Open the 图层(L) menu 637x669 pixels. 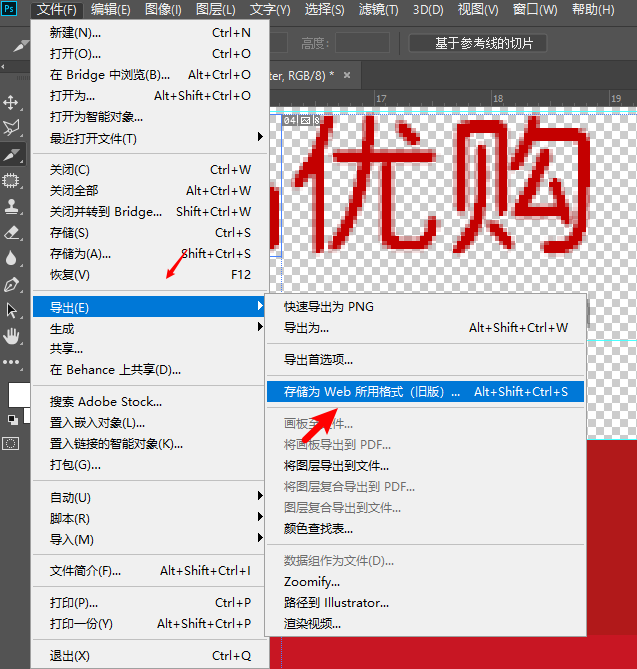215,9
